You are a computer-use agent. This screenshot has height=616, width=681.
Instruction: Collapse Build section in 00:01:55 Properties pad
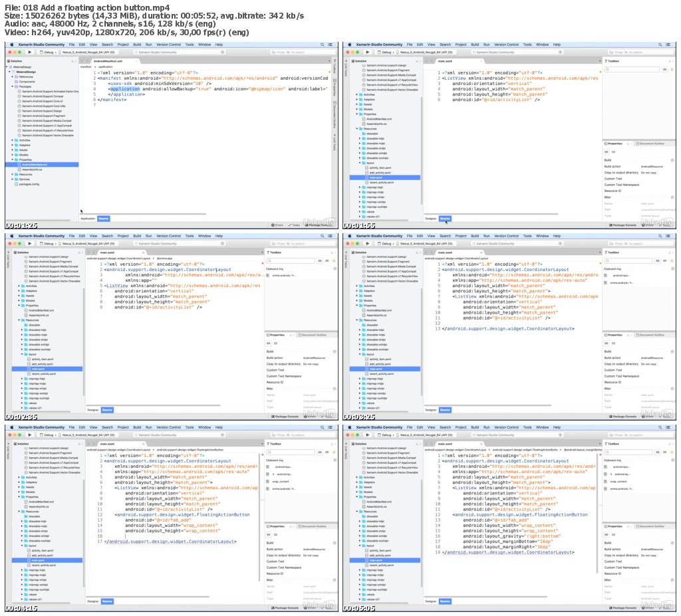(673, 160)
